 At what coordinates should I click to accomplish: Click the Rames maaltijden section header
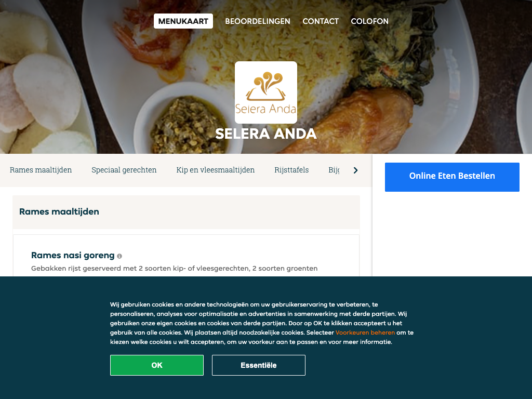coord(59,212)
